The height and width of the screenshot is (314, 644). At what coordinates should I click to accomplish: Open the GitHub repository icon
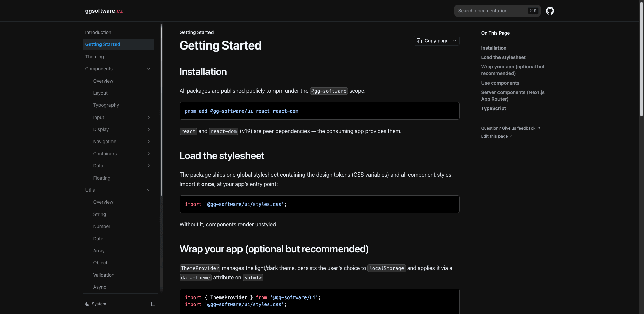(x=550, y=11)
